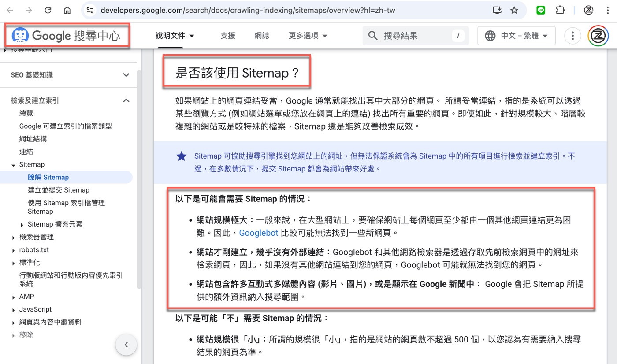Open 建立並提交 Sitemap page
This screenshot has width=617, height=364.
tap(59, 190)
